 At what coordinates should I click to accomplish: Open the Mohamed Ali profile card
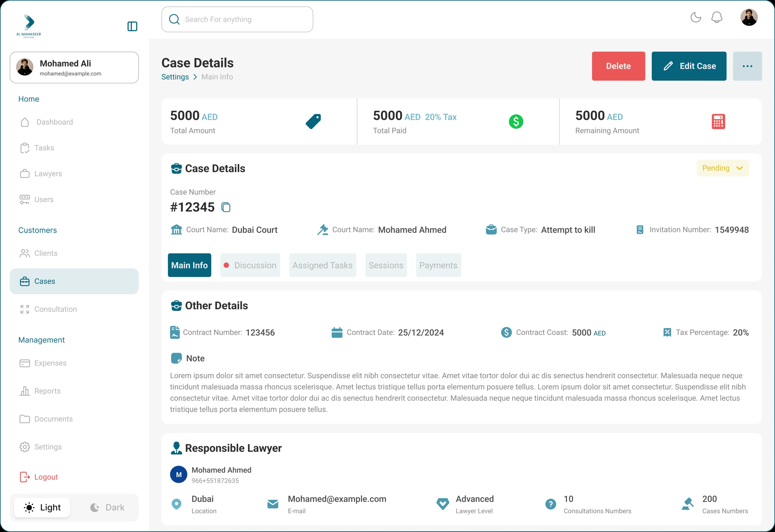[x=74, y=67]
